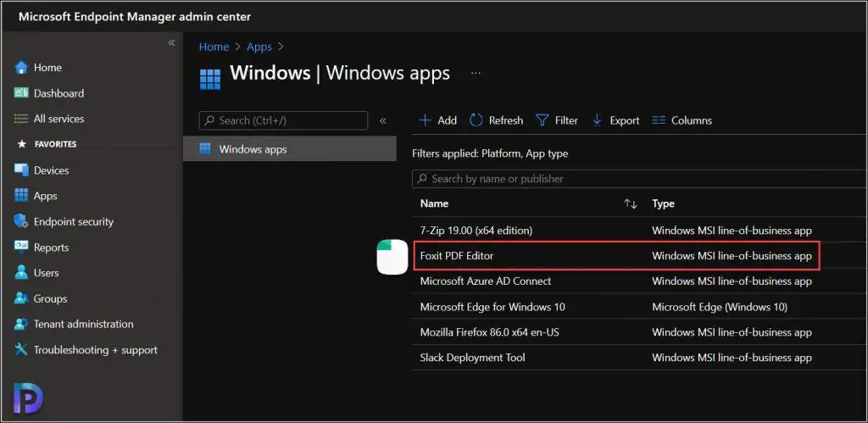Open Microsoft Azure AD Connect app
The height and width of the screenshot is (423, 868).
point(486,281)
